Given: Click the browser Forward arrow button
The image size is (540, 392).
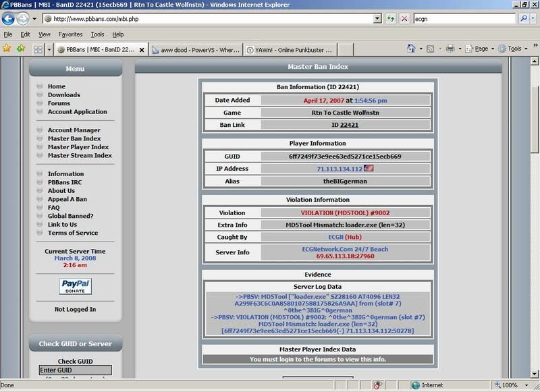Looking at the screenshot, I should pyautogui.click(x=23, y=19).
